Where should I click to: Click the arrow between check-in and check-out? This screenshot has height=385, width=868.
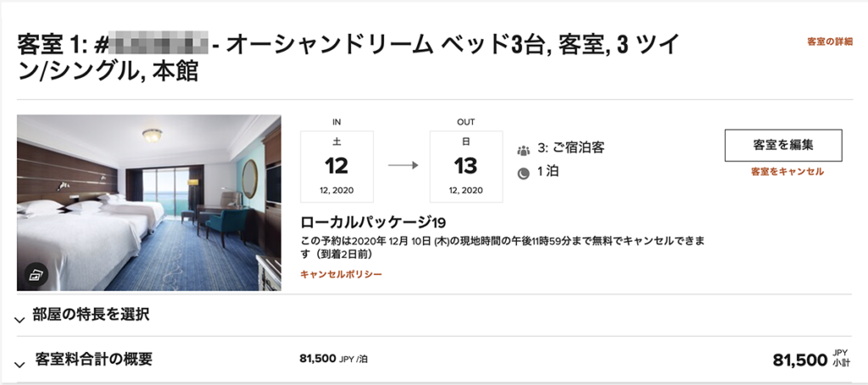[x=403, y=165]
